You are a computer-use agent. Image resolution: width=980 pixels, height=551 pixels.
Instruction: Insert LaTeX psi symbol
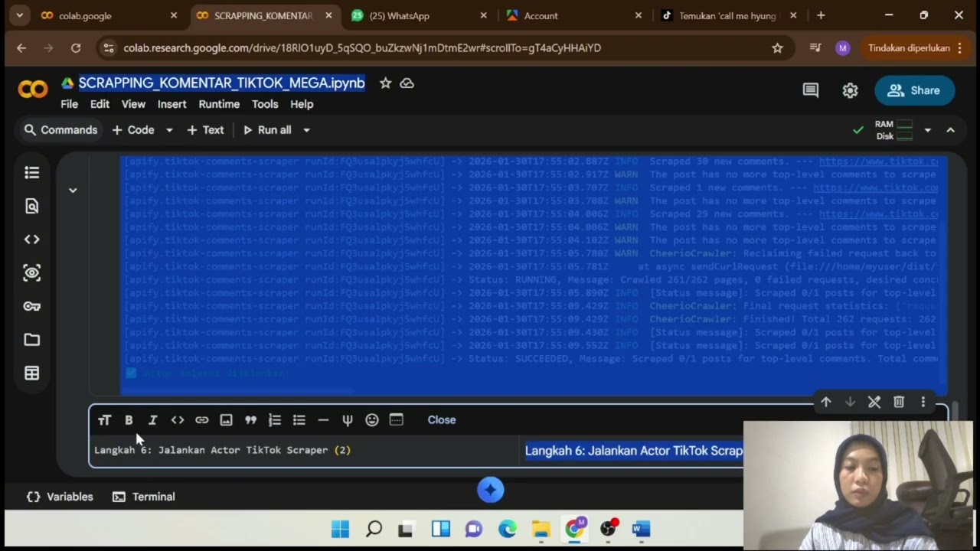coord(348,420)
